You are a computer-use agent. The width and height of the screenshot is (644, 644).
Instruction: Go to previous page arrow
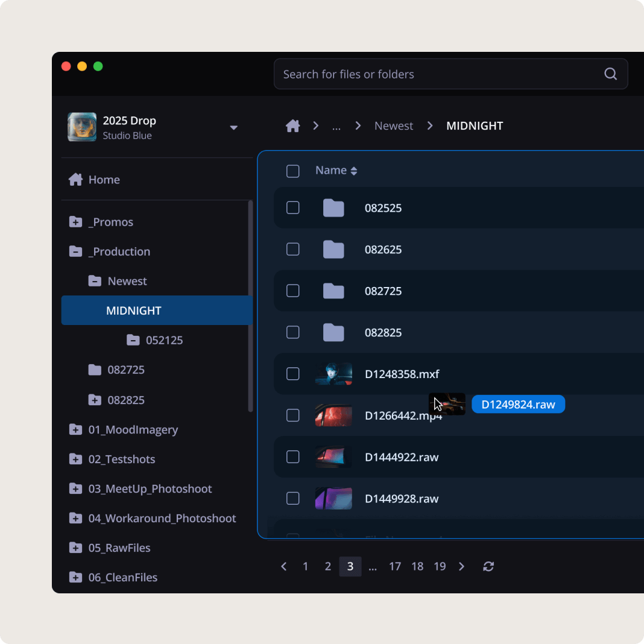click(284, 566)
